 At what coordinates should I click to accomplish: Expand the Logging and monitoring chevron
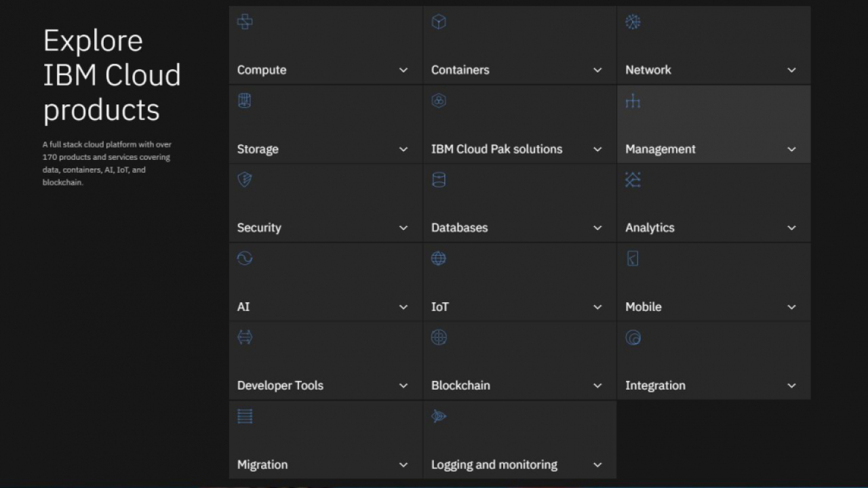click(597, 465)
